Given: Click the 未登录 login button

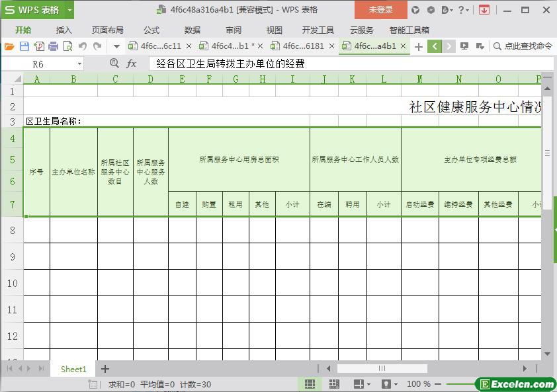Looking at the screenshot, I should (381, 10).
